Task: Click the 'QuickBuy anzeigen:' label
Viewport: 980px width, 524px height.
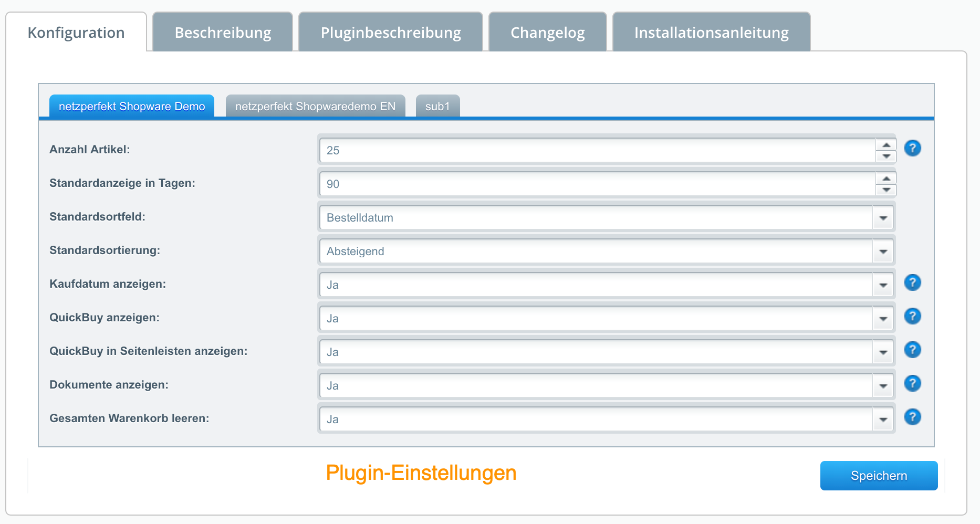Action: tap(105, 318)
